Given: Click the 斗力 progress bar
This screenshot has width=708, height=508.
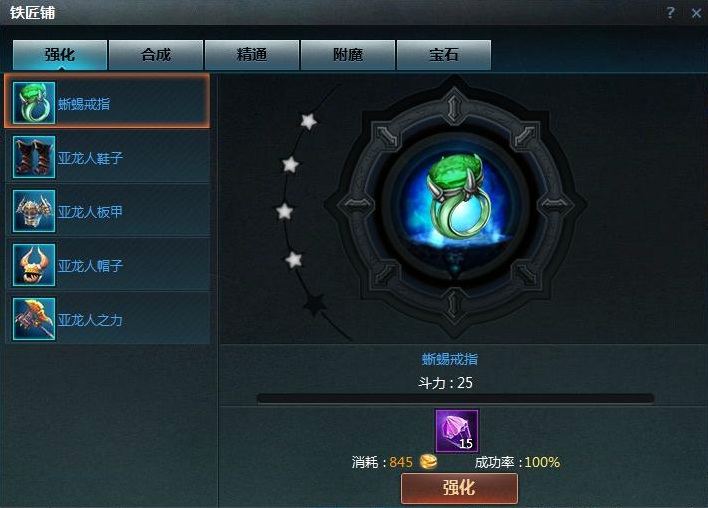Looking at the screenshot, I should 456,398.
